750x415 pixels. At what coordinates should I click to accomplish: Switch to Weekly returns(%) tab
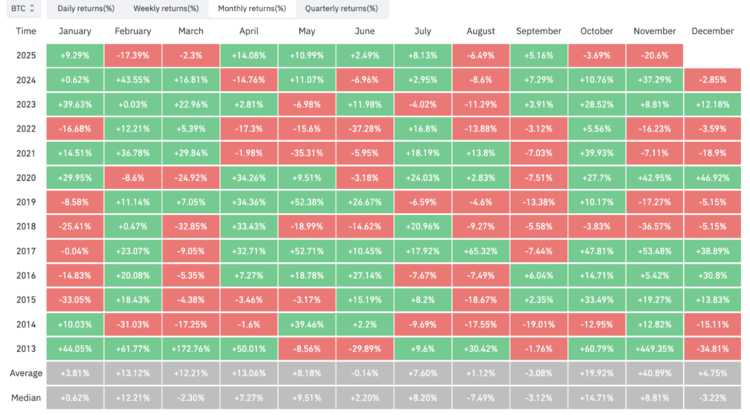click(x=166, y=9)
